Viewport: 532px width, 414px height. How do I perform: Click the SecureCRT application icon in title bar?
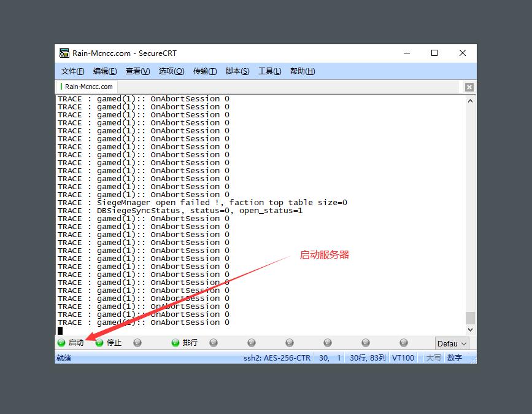(x=64, y=53)
